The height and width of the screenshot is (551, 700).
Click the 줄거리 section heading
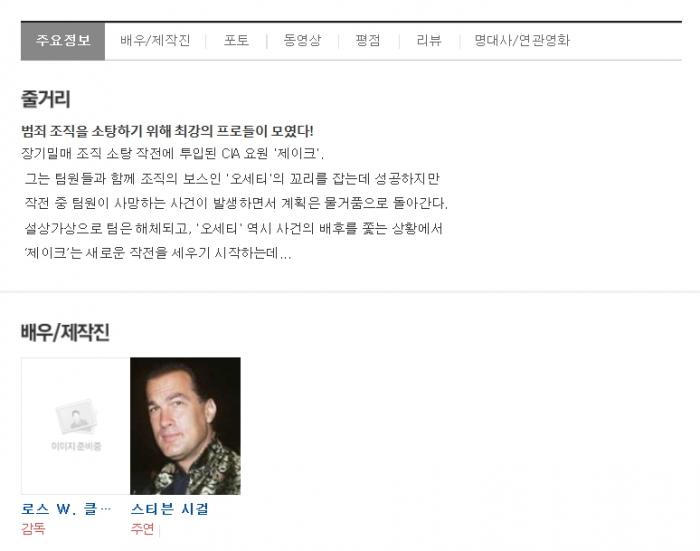click(x=46, y=99)
